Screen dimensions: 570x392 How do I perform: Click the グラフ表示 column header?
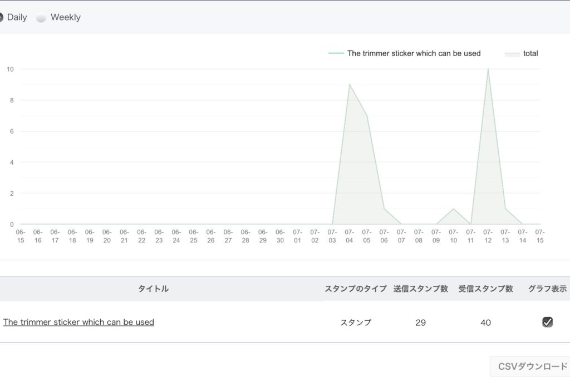click(x=547, y=289)
